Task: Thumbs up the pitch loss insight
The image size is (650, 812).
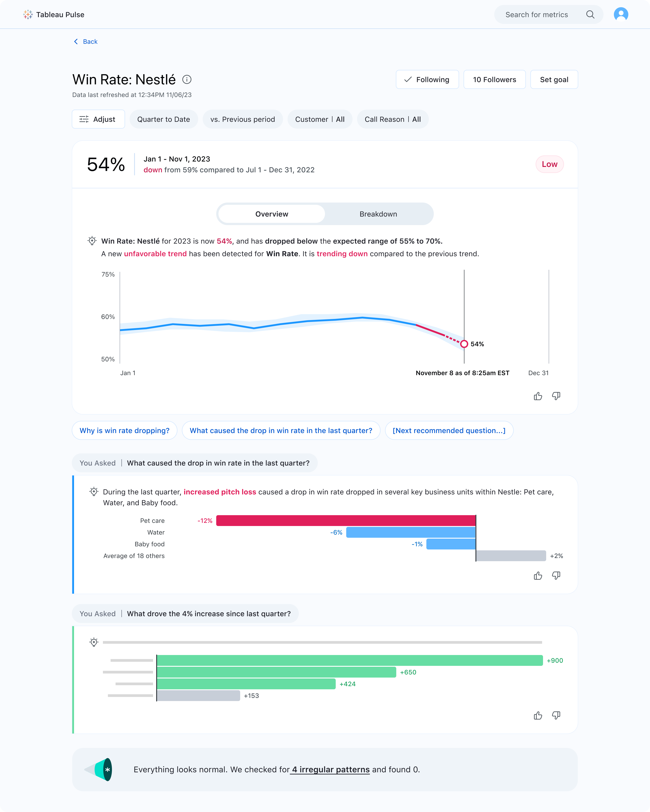Action: [x=538, y=576]
